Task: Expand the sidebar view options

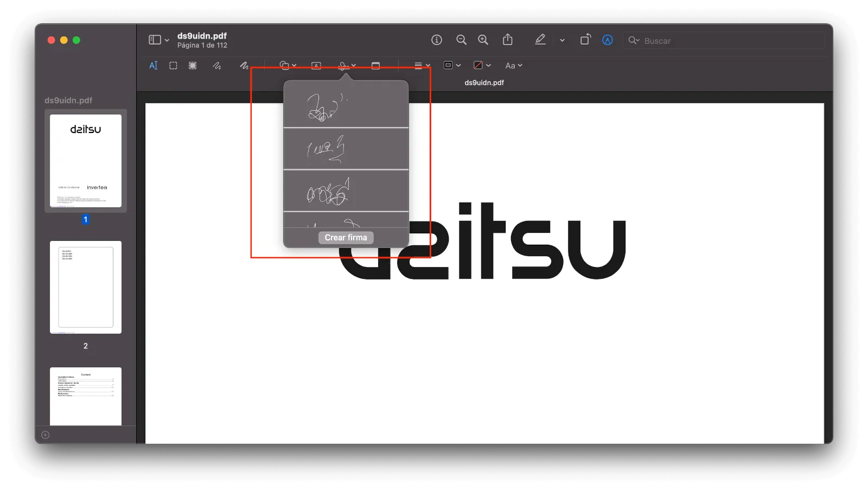Action: point(159,40)
